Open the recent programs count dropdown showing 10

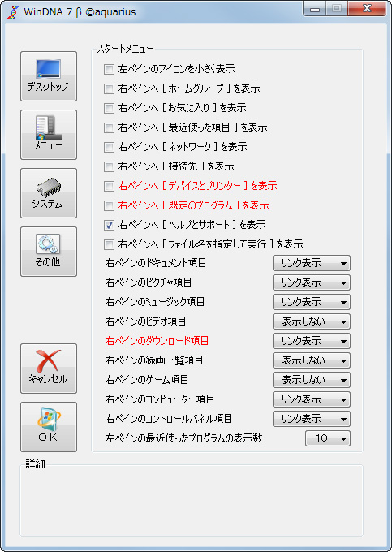click(x=328, y=438)
